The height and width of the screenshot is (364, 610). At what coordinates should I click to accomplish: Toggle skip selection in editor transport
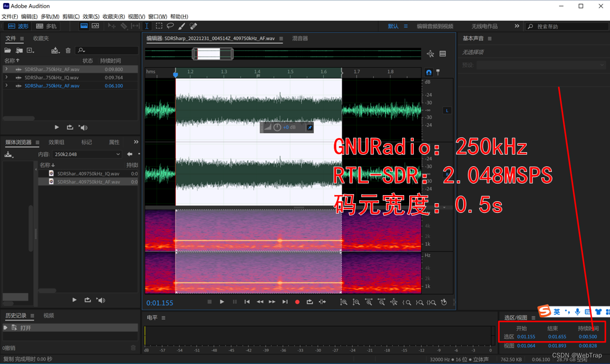coord(323,302)
